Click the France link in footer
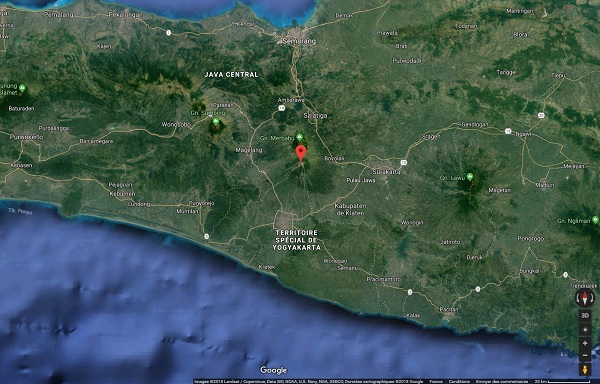The width and height of the screenshot is (600, 384). [x=436, y=381]
